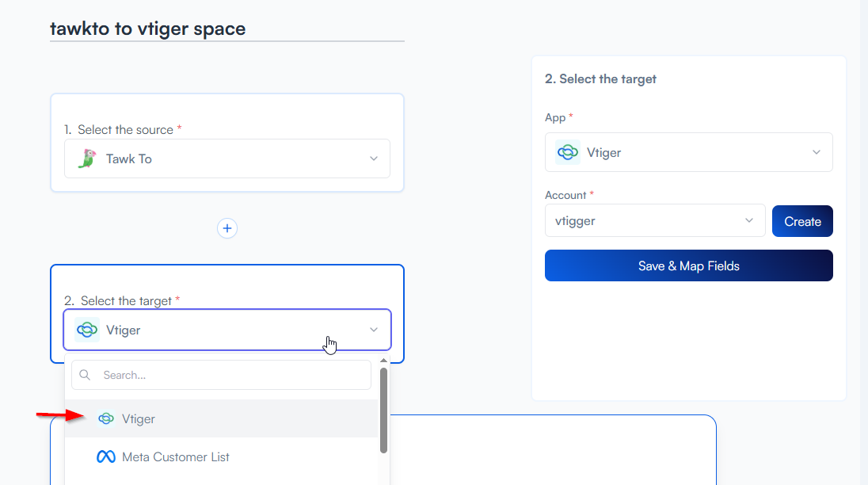Viewport: 868px width, 485px height.
Task: Click the Vtiger logo in the App field
Action: point(567,152)
